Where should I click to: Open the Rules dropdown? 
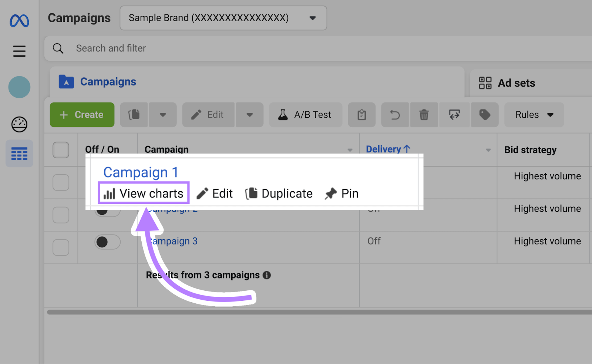point(534,115)
